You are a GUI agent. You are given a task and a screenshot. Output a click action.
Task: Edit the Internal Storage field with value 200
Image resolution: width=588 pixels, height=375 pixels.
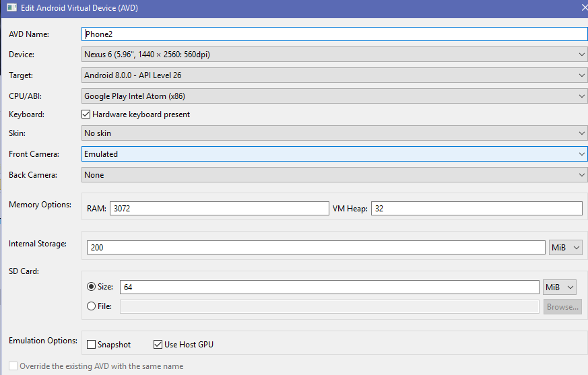coord(316,248)
